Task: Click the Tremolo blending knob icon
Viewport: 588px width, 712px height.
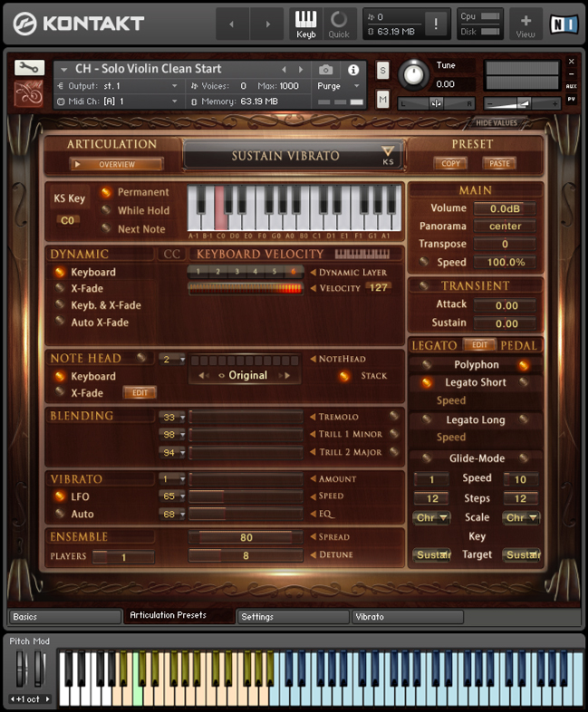Action: pos(394,416)
